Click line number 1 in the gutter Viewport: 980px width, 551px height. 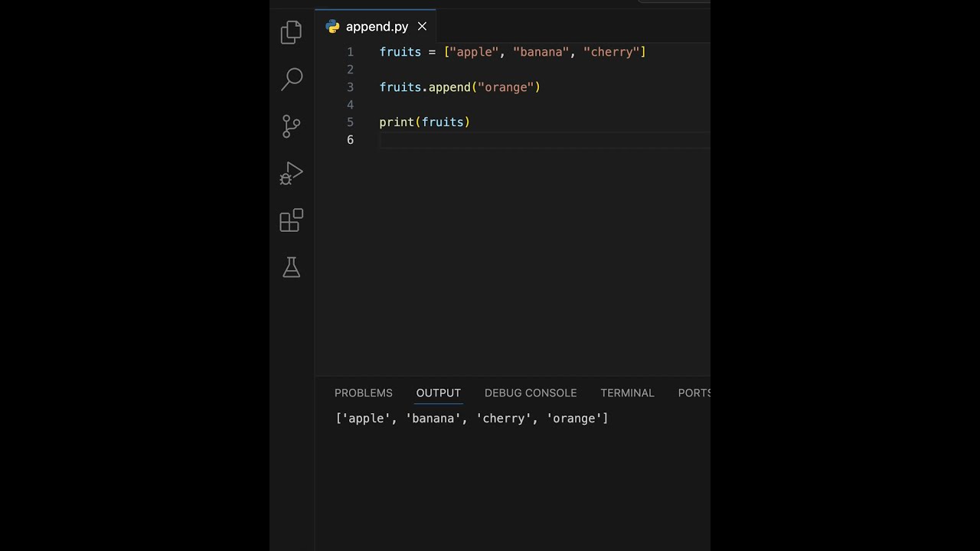coord(351,52)
